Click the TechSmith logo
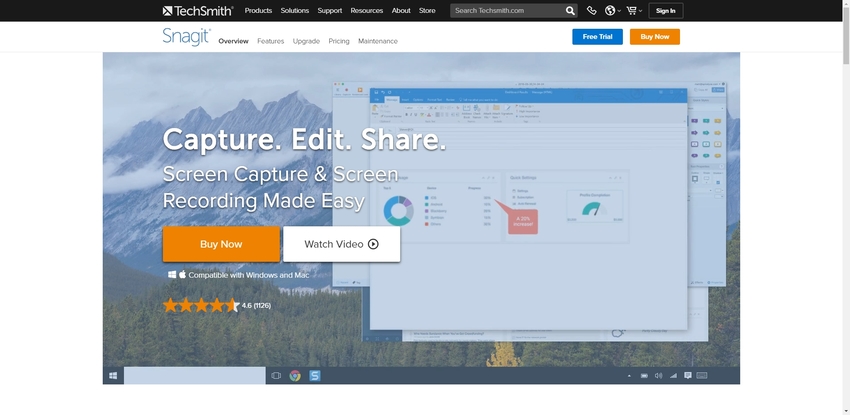The width and height of the screenshot is (850, 415). [198, 10]
